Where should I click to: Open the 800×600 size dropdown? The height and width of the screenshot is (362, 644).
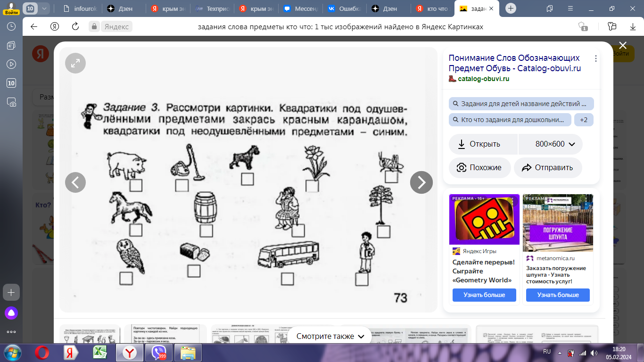click(x=551, y=144)
